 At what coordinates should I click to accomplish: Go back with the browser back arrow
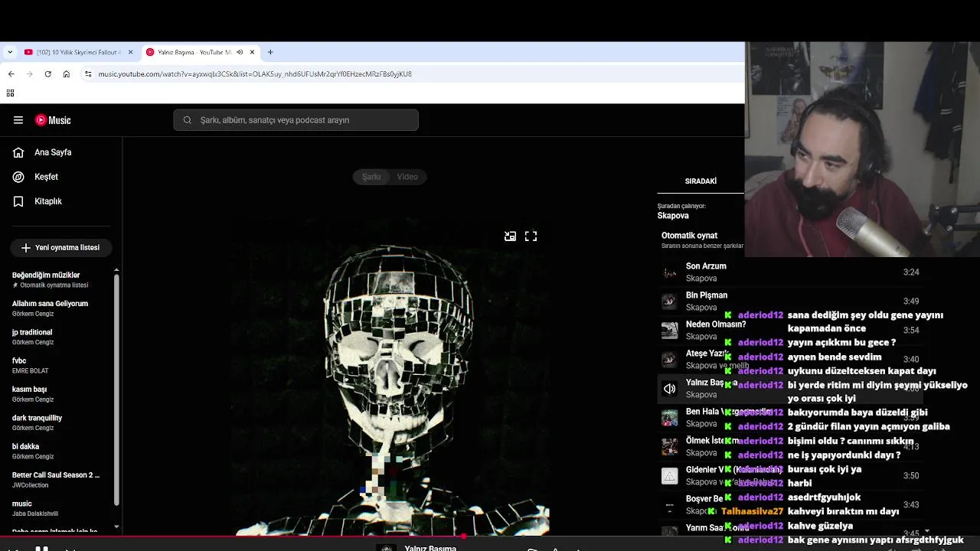pos(11,74)
